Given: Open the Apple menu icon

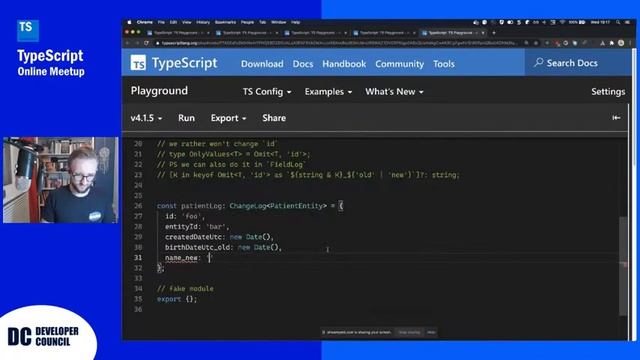Looking at the screenshot, I should click(129, 22).
